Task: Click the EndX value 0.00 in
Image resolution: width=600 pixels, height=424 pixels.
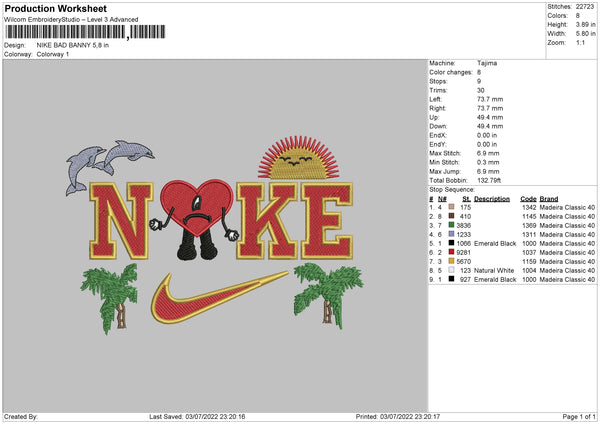Action: (x=487, y=135)
